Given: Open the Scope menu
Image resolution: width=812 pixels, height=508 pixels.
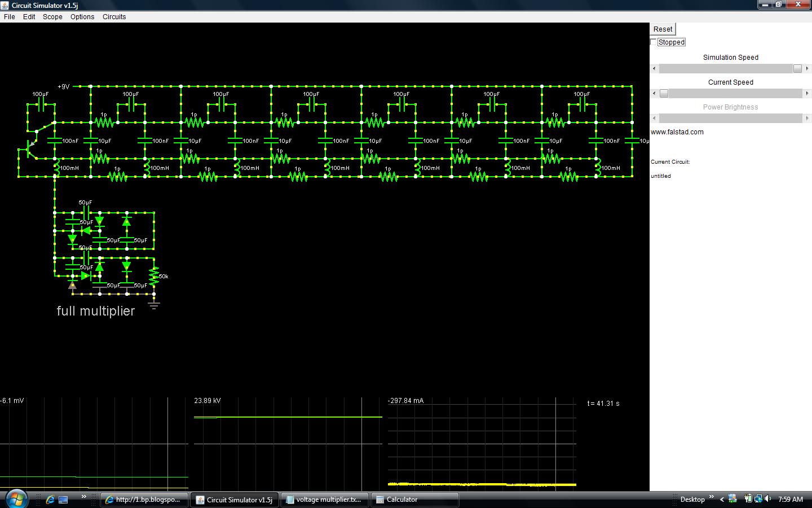Looking at the screenshot, I should 52,16.
